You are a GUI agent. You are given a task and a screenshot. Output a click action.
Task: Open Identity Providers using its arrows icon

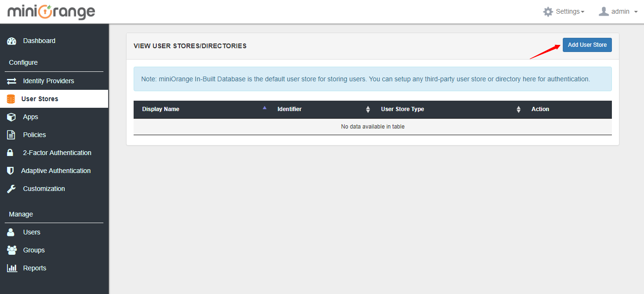11,81
